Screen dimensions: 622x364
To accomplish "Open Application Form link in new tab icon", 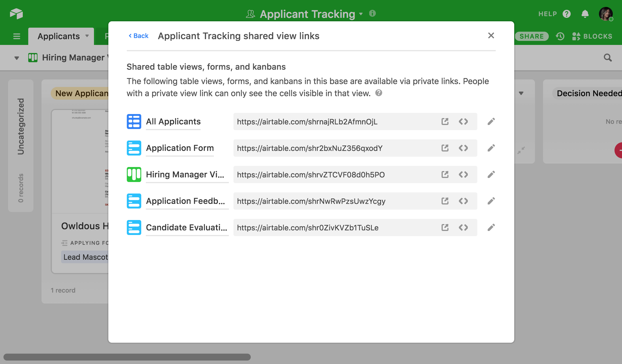I will pyautogui.click(x=445, y=148).
